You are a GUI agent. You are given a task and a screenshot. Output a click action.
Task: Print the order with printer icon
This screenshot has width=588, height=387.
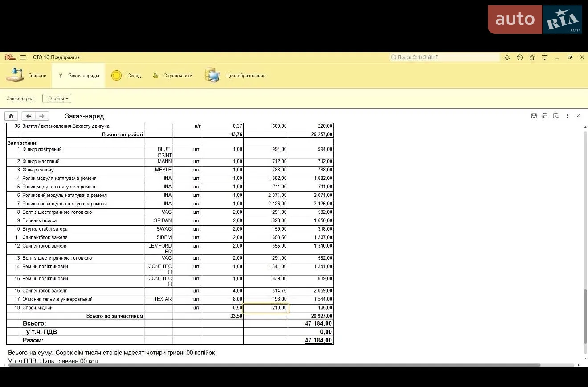(x=545, y=116)
